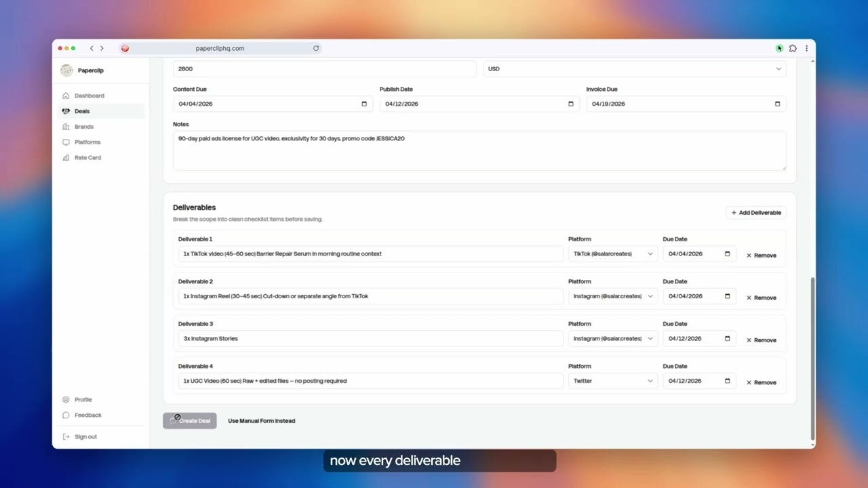
Task: Edit Deliverable 1 TikTok video description
Action: point(371,253)
